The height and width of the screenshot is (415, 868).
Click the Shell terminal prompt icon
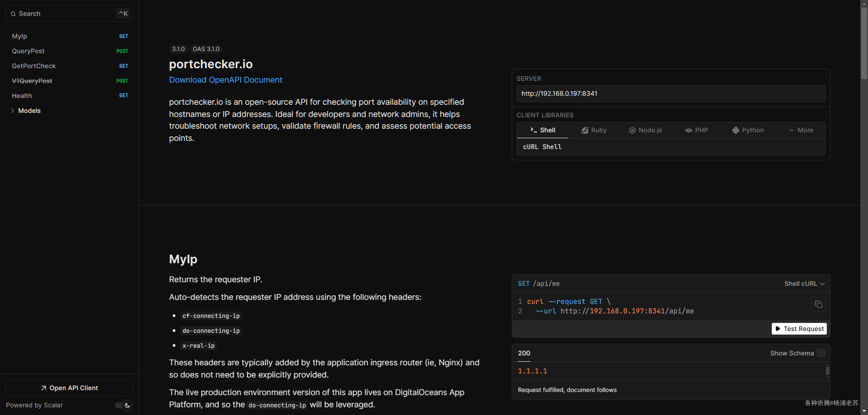533,130
